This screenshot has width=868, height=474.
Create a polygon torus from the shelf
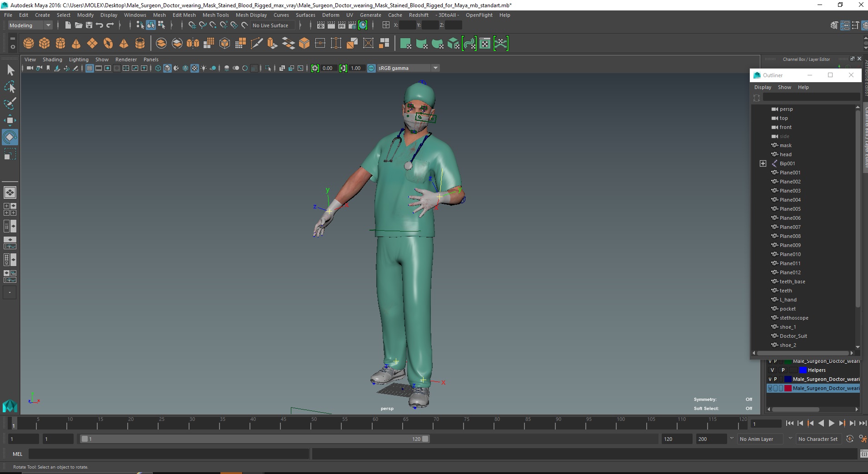(108, 43)
